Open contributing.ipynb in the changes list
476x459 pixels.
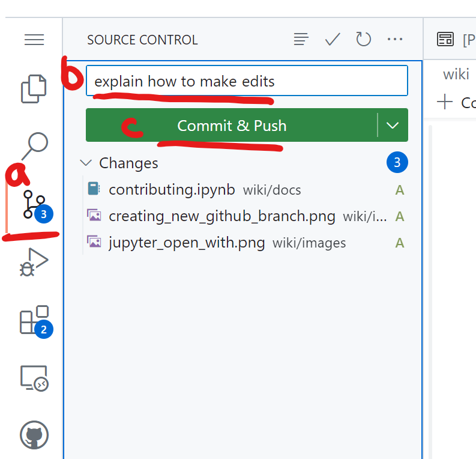(172, 190)
